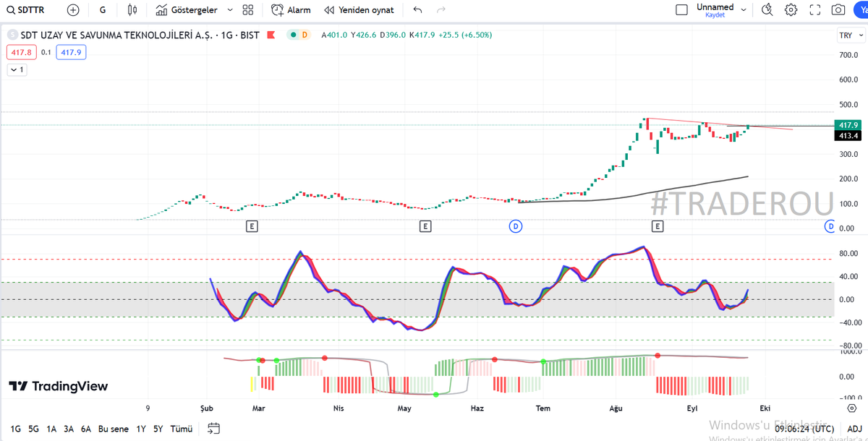This screenshot has width=868, height=441.
Task: Click the blue D dividend marker on timeline
Action: pos(516,226)
